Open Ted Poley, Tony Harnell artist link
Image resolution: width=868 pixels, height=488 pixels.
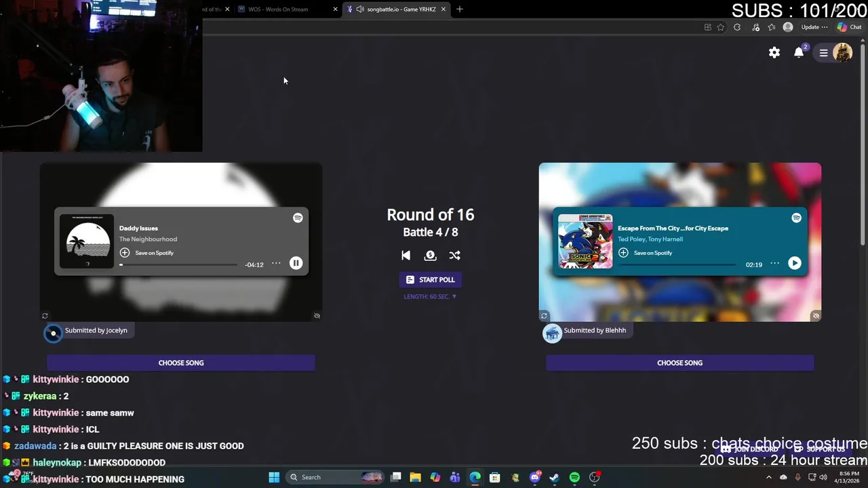(650, 239)
